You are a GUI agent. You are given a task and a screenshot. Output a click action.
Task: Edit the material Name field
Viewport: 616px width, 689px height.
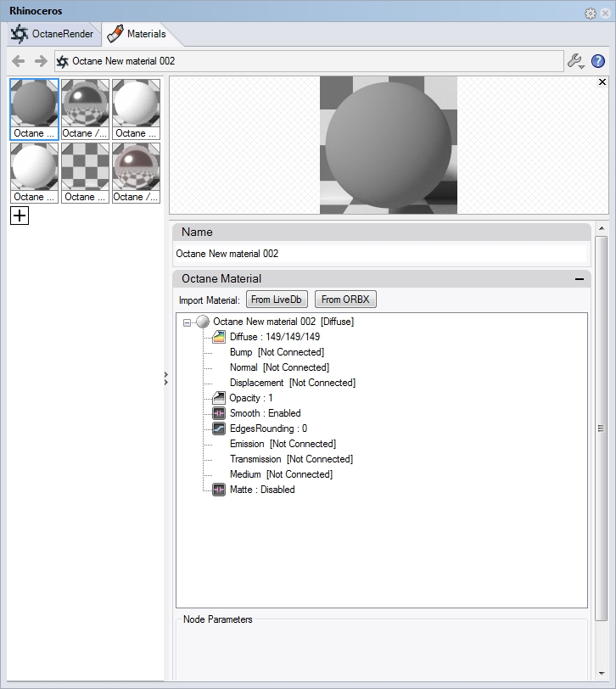(381, 254)
